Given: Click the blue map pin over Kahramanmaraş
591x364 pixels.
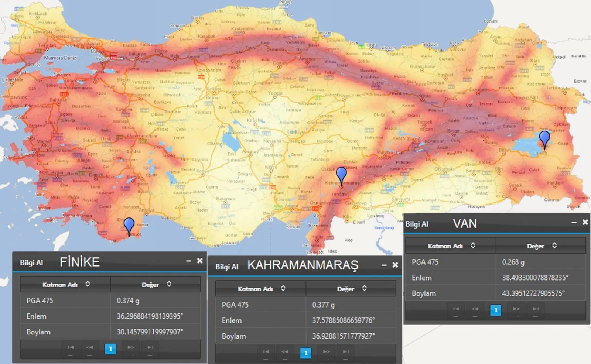Looking at the screenshot, I should pos(341,174).
